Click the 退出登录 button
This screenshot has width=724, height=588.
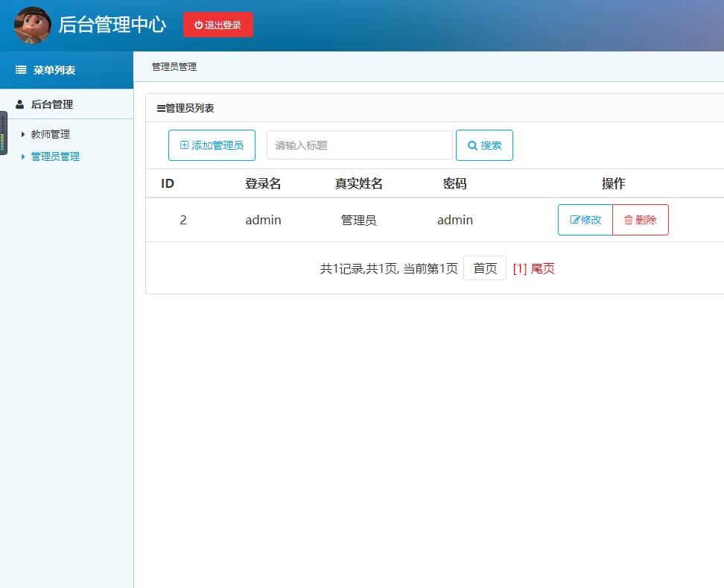pos(218,24)
